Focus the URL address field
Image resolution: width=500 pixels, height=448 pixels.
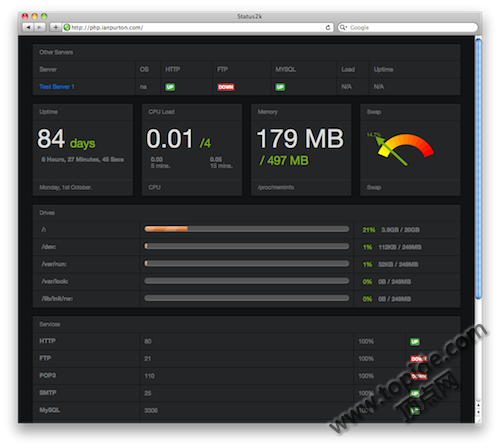point(198,27)
